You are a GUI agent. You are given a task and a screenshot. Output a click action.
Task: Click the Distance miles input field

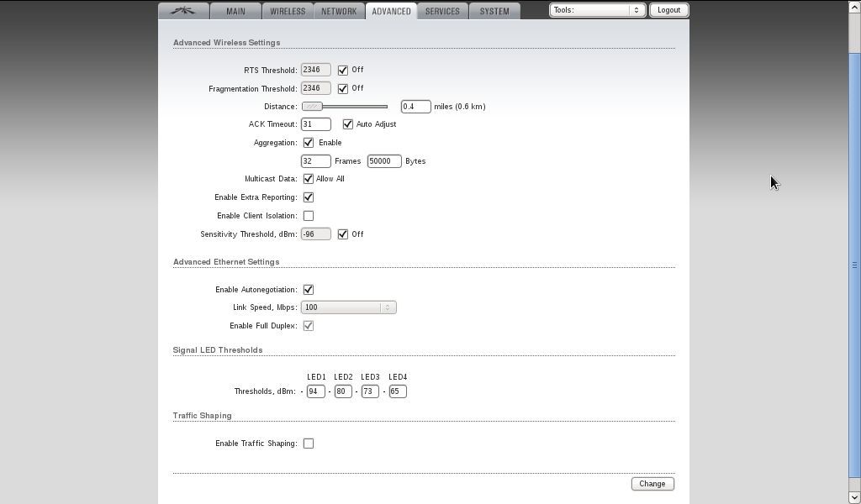coord(415,107)
